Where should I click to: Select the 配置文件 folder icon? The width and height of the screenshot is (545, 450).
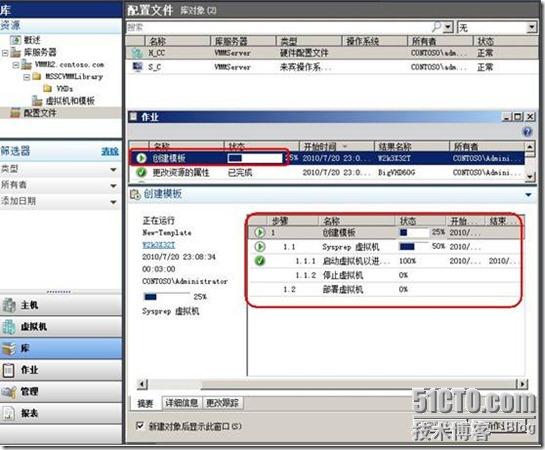tap(15, 113)
